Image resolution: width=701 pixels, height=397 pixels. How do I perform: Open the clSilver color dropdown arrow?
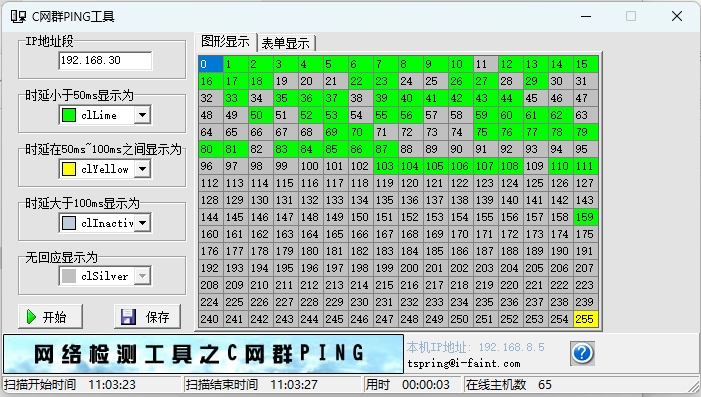142,276
